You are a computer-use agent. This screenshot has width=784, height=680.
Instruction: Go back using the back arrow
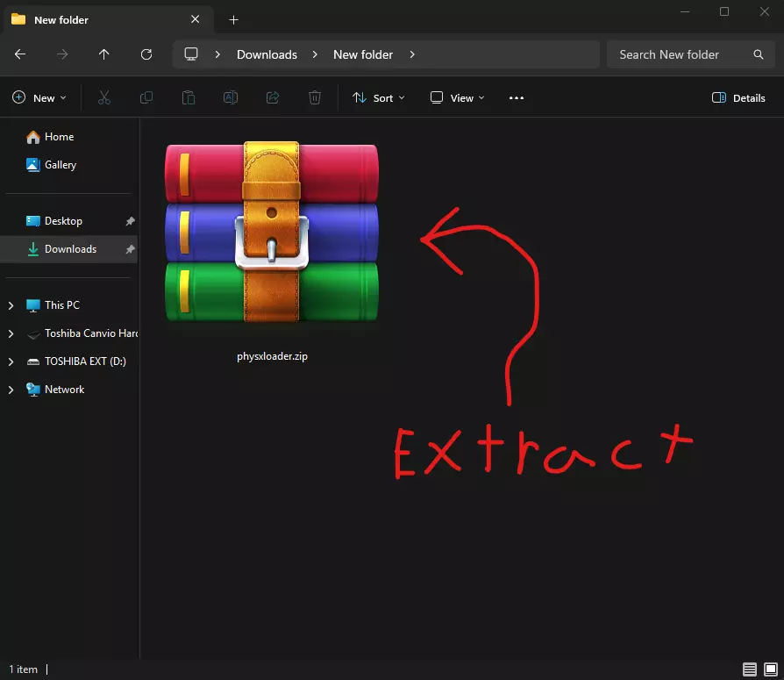pyautogui.click(x=20, y=54)
